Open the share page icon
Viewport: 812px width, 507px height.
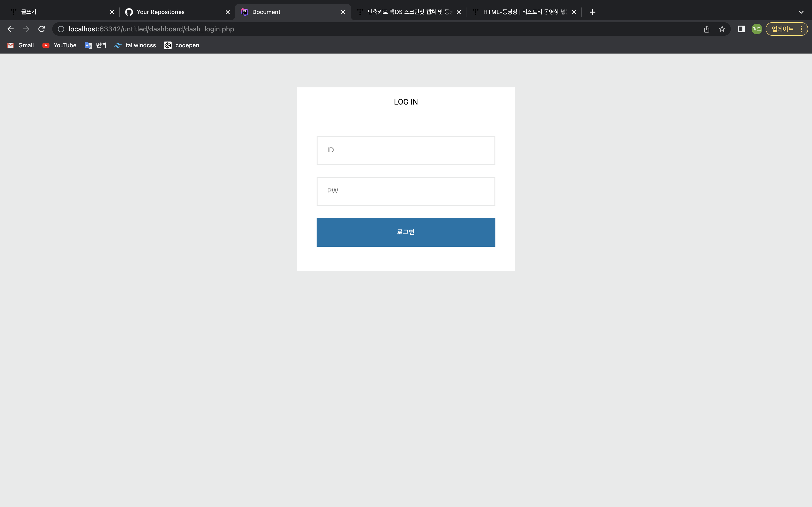tap(707, 29)
